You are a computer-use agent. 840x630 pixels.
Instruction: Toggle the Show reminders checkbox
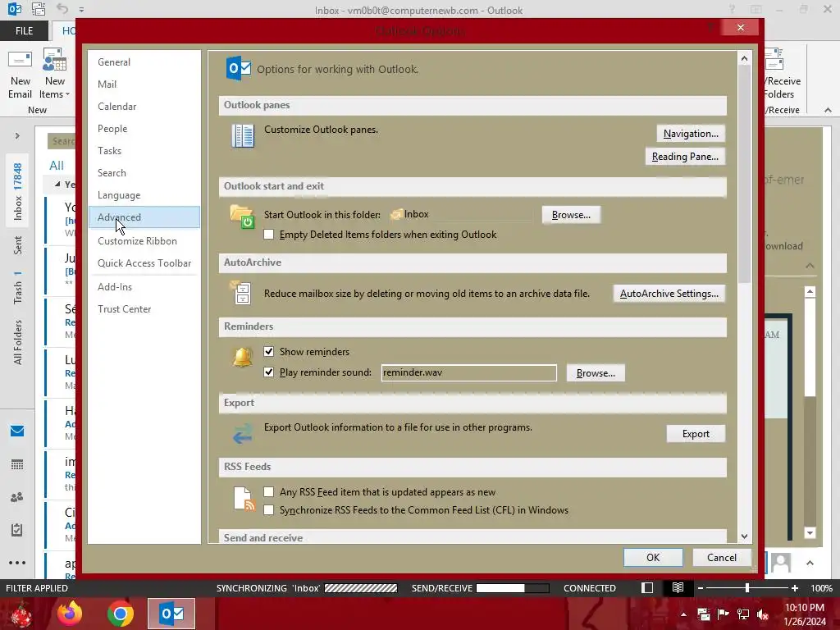pyautogui.click(x=269, y=351)
